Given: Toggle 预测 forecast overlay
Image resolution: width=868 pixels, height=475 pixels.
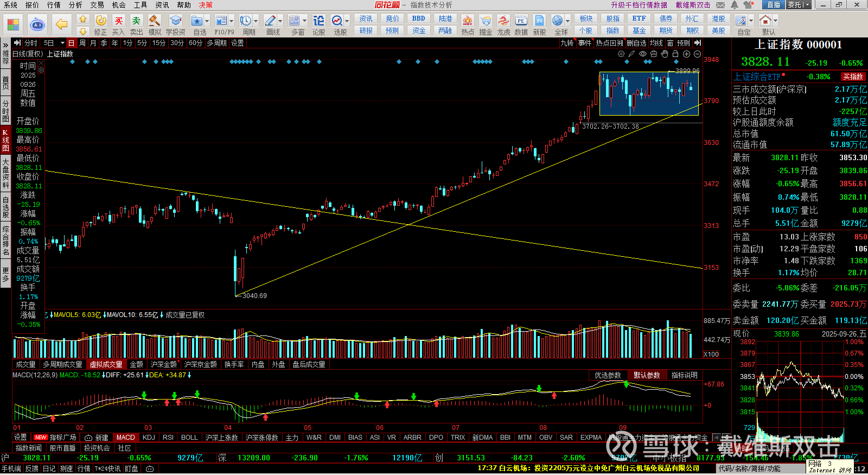Looking at the screenshot, I should pyautogui.click(x=684, y=43).
